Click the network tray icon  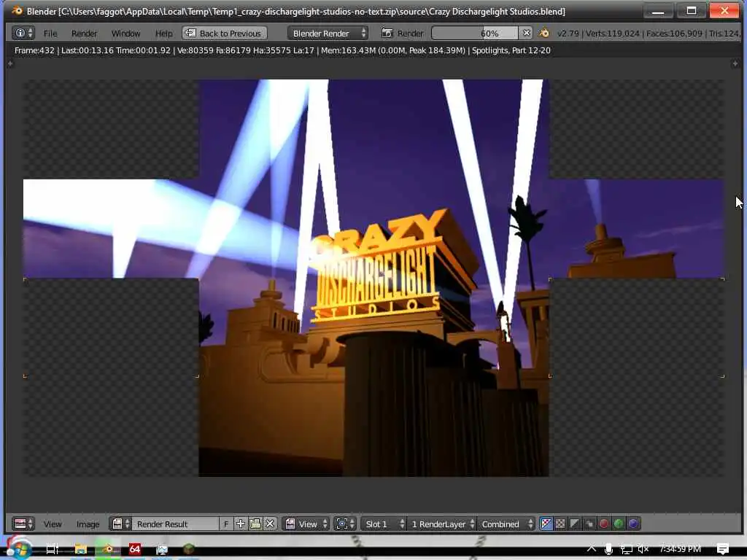[626, 549]
